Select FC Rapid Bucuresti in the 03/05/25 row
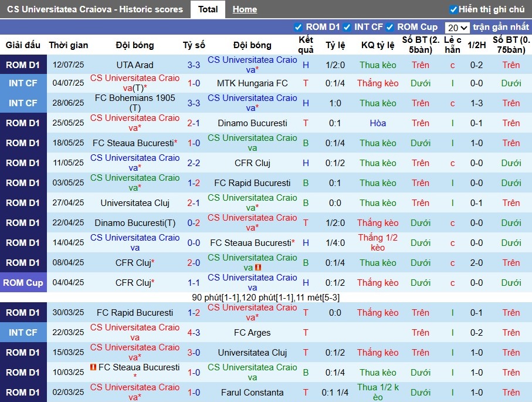 (252, 183)
